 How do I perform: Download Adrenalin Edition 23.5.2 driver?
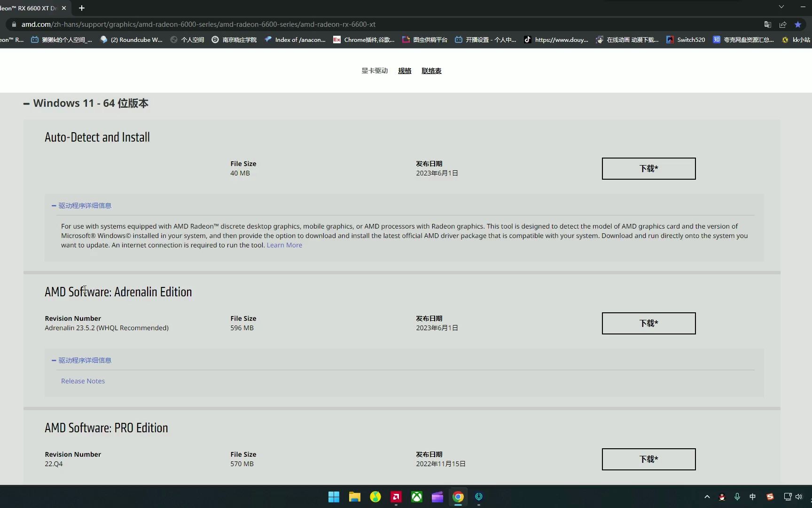[648, 323]
